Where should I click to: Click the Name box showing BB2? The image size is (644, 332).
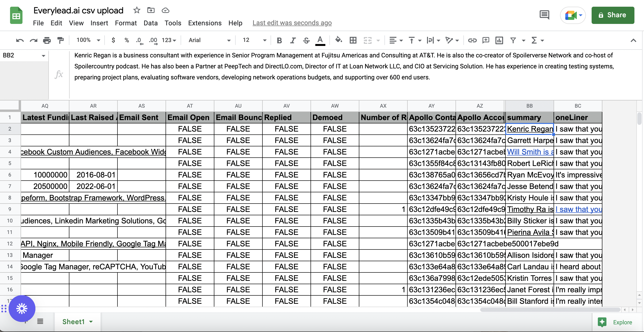(x=24, y=55)
